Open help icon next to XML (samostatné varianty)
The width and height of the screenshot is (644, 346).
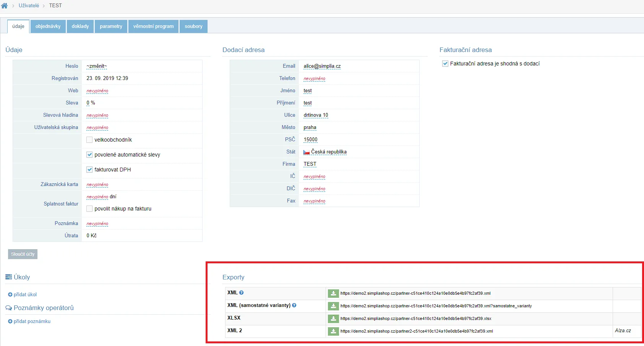294,305
